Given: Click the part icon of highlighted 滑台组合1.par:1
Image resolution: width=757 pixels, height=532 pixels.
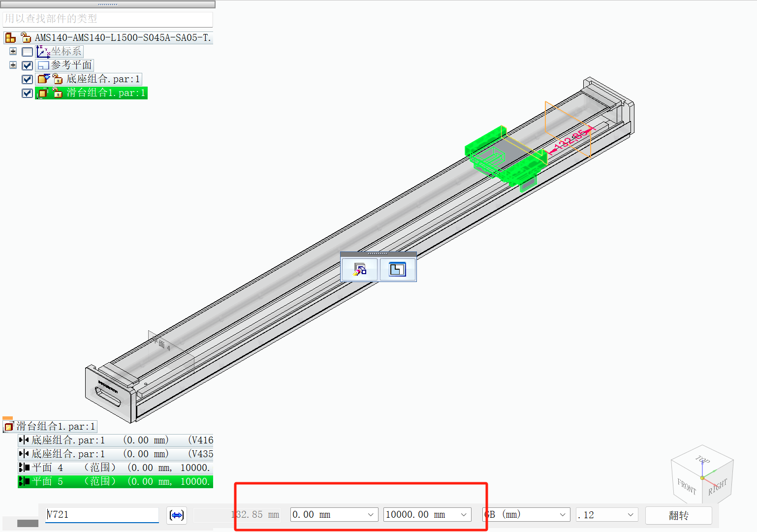Looking at the screenshot, I should 43,93.
